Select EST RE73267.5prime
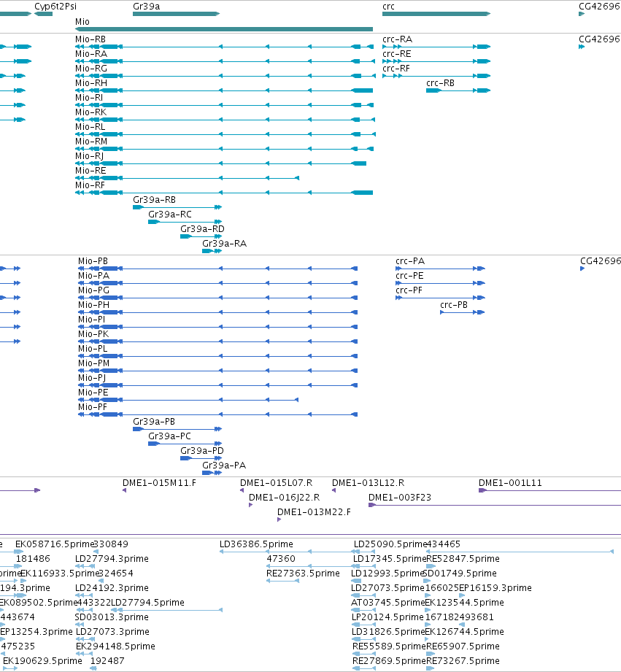The height and width of the screenshot is (672, 621). [463, 661]
